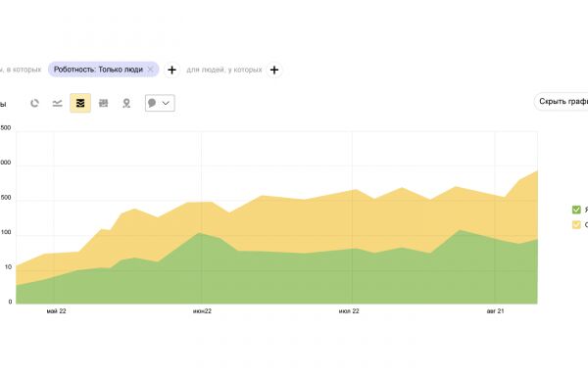Remove the 'Роботность: Только люди' filter

coord(150,70)
